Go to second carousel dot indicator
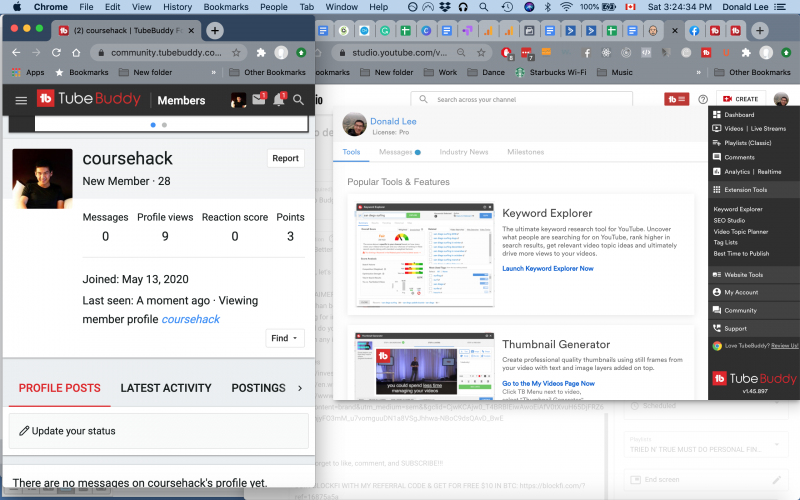The height and width of the screenshot is (500, 800). pos(165,125)
